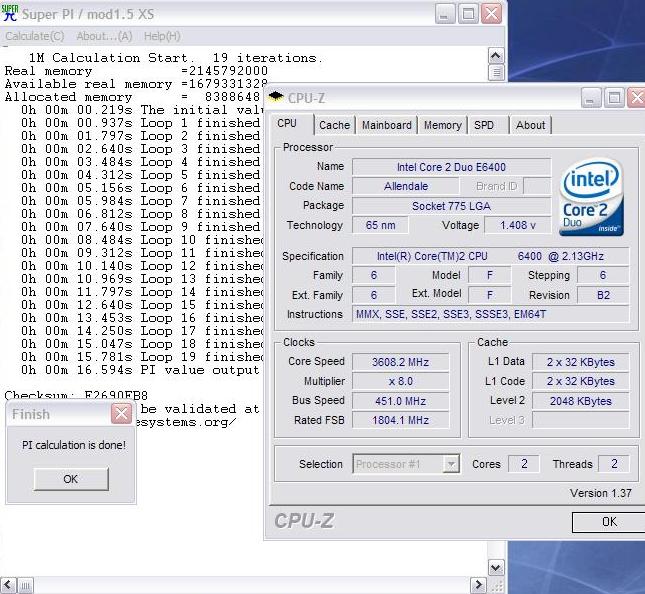The width and height of the screenshot is (645, 594).
Task: Close the Finish dialog with X button
Action: (121, 413)
